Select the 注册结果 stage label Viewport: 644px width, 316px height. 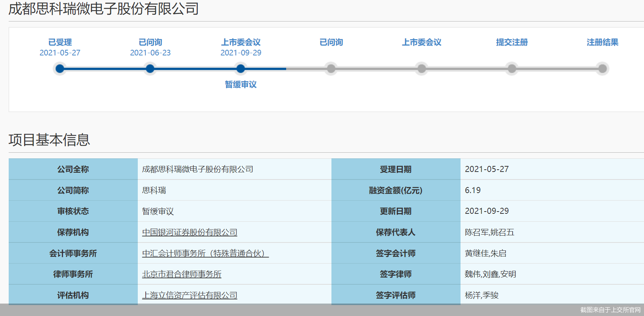click(602, 42)
